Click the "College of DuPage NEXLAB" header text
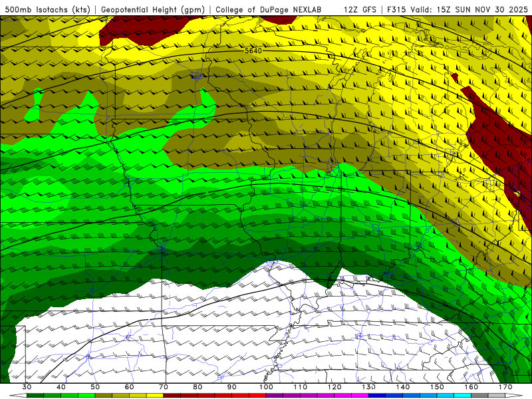This screenshot has width=532, height=399. (x=268, y=9)
